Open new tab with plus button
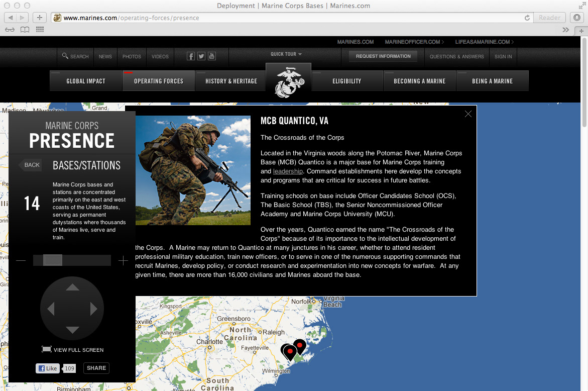 tap(581, 31)
